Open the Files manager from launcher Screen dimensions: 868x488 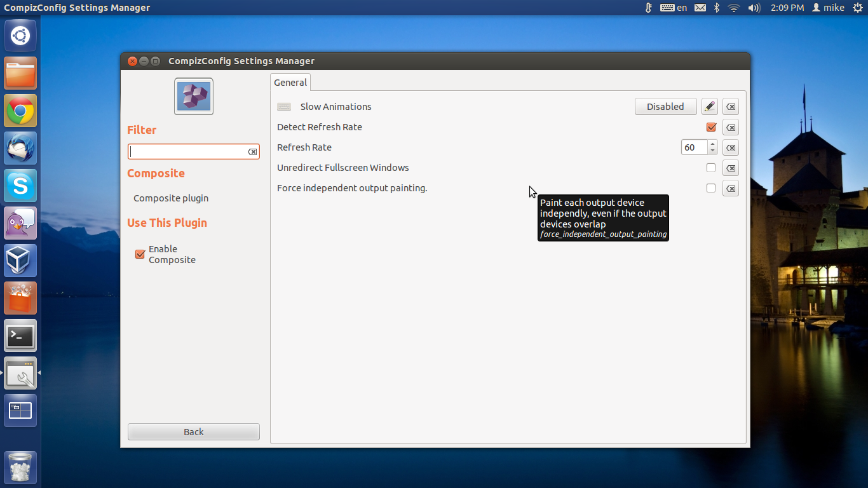click(20, 73)
